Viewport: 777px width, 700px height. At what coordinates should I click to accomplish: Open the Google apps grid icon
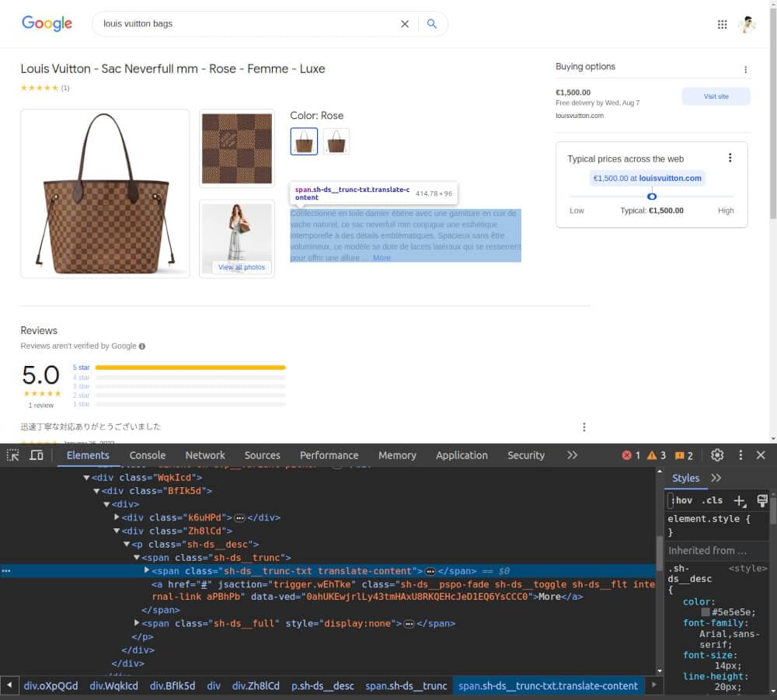pos(722,24)
